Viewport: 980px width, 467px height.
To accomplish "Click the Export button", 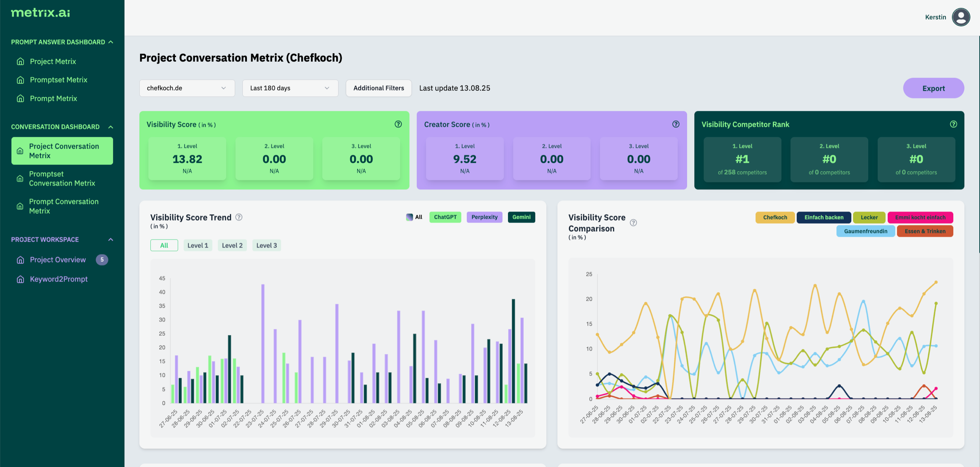I will [x=933, y=88].
